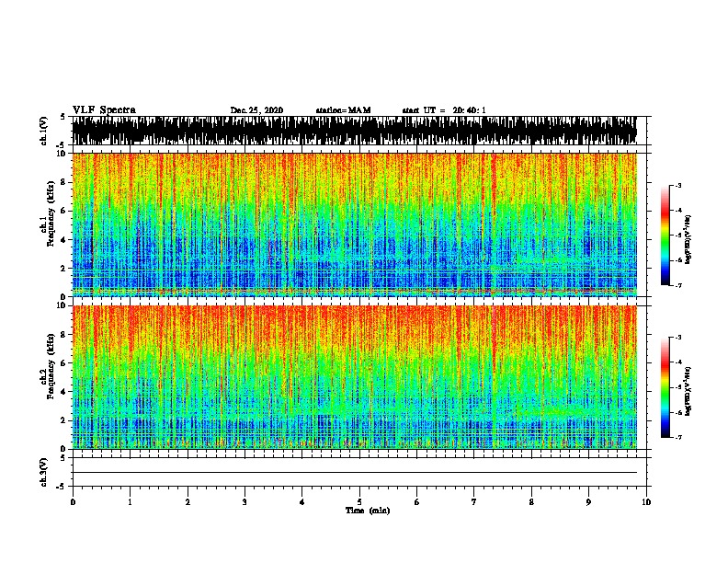Click the "-7" label on ch.2 colorbar
Screen dimensions: 728x563
(678, 438)
